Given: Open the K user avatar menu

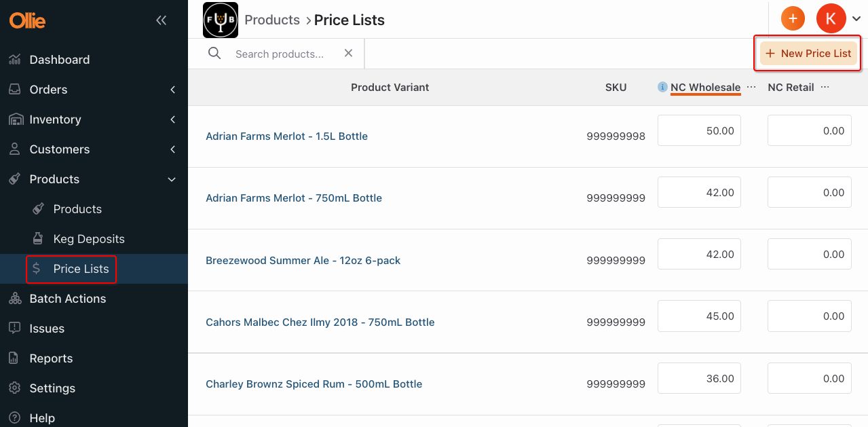Looking at the screenshot, I should pos(831,18).
